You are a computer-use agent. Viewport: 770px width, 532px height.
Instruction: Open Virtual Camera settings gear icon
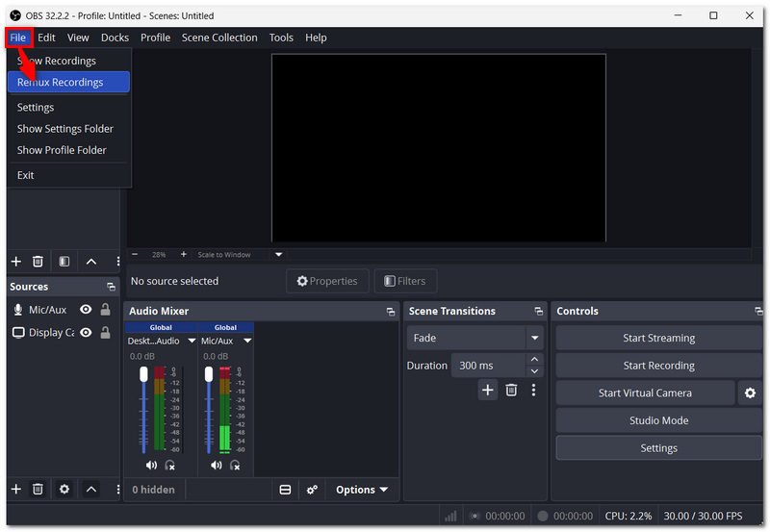750,393
